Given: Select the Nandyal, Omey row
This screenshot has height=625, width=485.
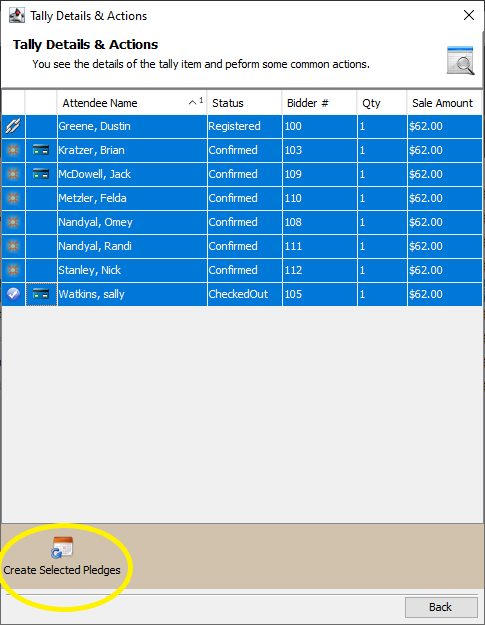Looking at the screenshot, I should point(242,222).
